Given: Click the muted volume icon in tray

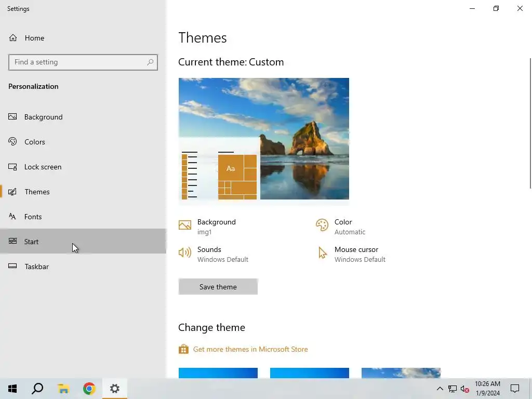Looking at the screenshot, I should (465, 389).
